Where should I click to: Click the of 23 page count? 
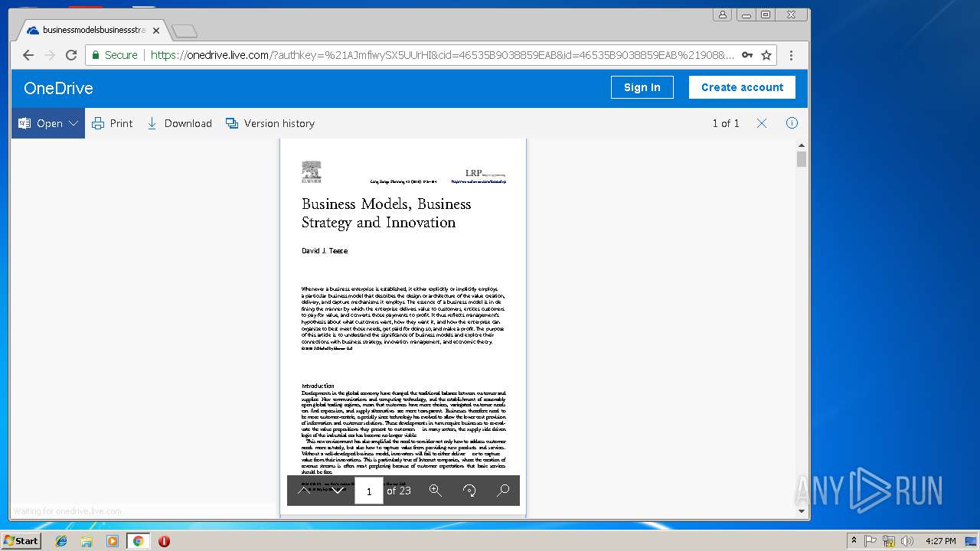(x=399, y=491)
